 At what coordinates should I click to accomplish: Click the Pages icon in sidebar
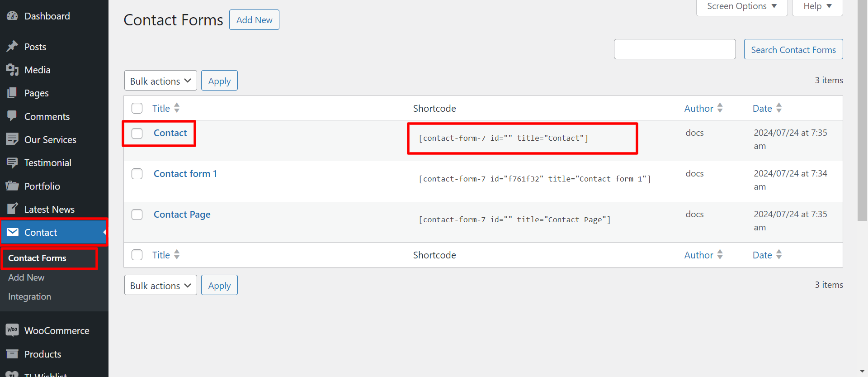pyautogui.click(x=12, y=93)
